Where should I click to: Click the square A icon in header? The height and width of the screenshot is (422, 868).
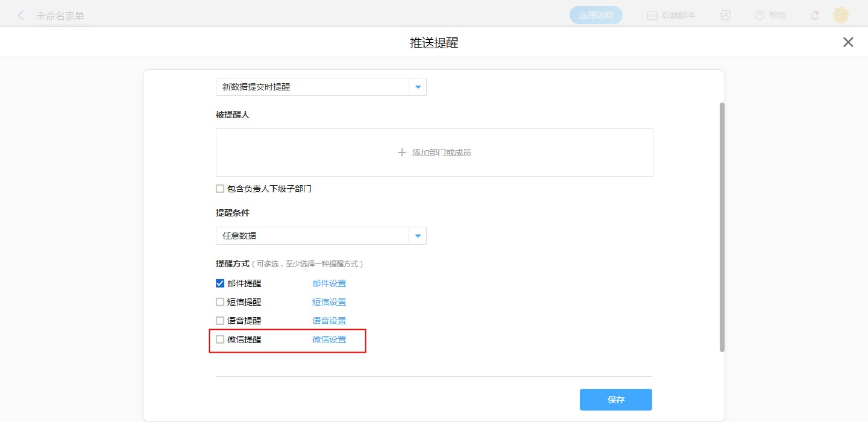(x=725, y=16)
